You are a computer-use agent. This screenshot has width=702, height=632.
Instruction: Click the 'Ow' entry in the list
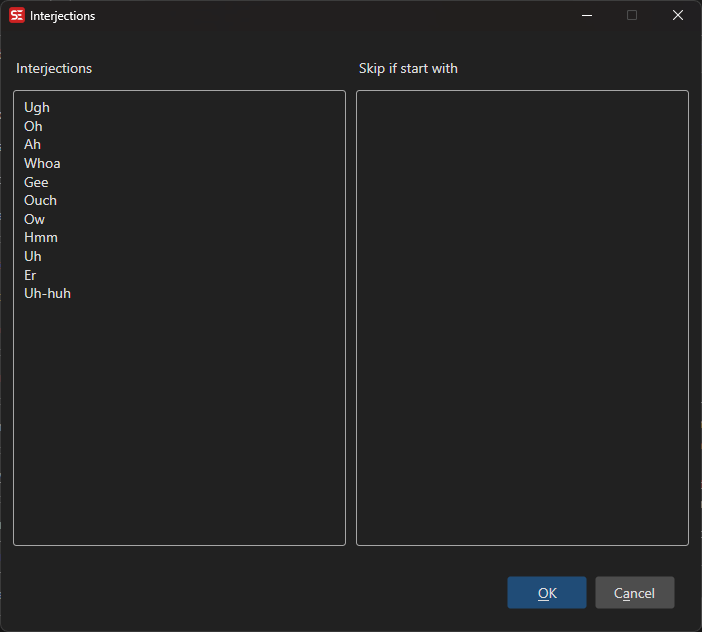pos(35,220)
